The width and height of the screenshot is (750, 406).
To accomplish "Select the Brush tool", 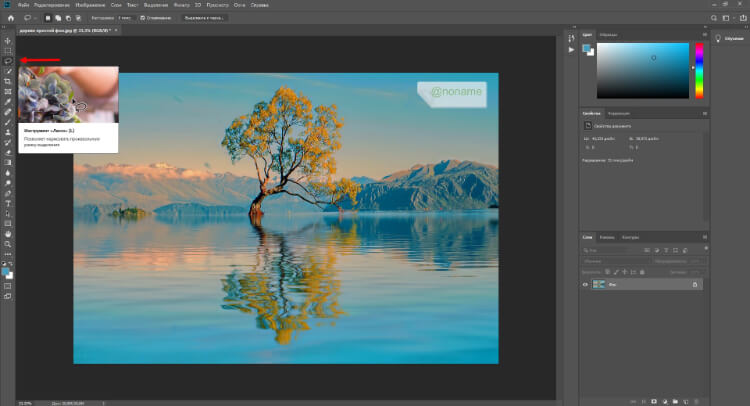I will [x=8, y=122].
